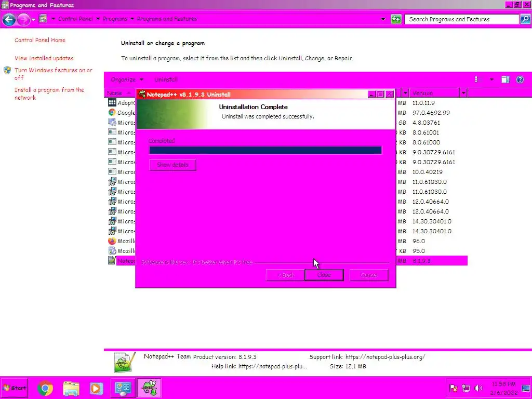
Task: Click Programs and Features breadcrumb
Action: click(x=167, y=19)
